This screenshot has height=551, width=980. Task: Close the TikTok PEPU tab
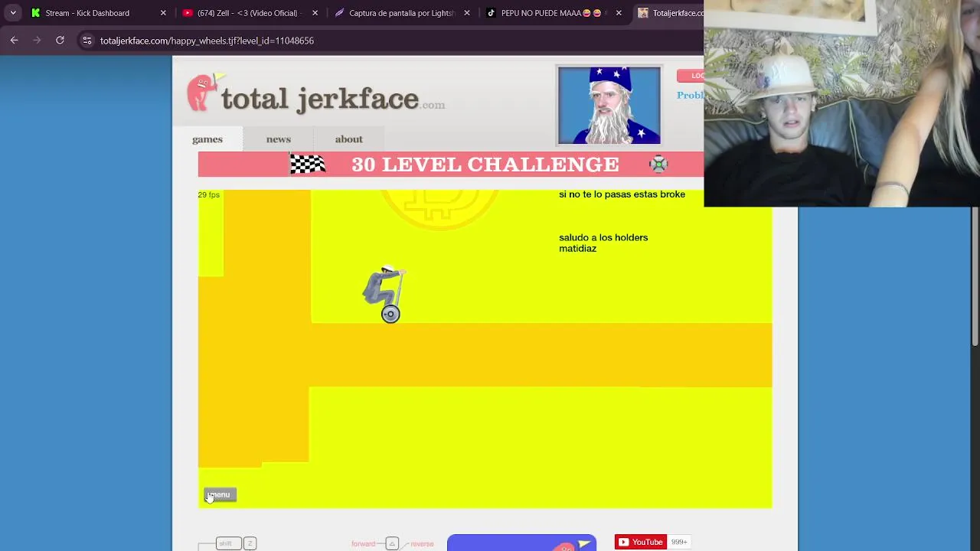[619, 13]
